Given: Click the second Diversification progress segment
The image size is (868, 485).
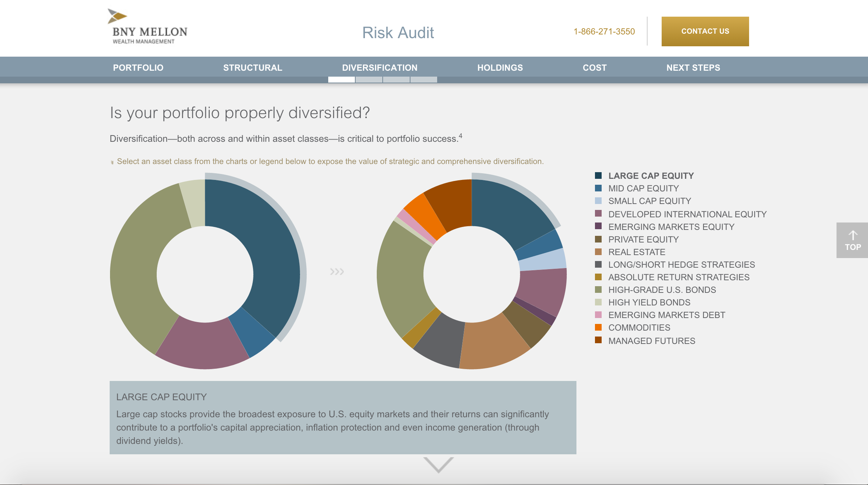Looking at the screenshot, I should (x=369, y=80).
